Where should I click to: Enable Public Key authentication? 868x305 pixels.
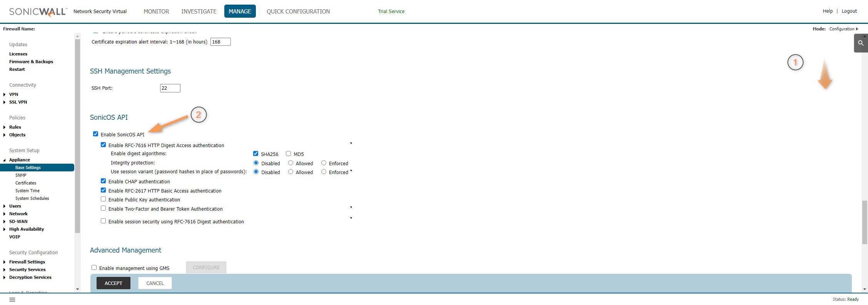point(103,199)
